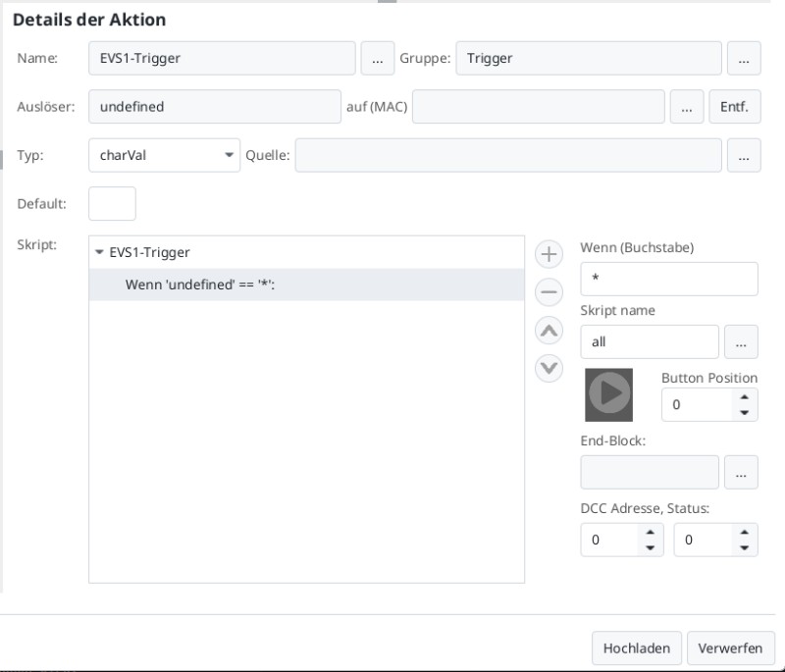Focus the Quelle input field
This screenshot has width=785, height=672.
pyautogui.click(x=508, y=155)
